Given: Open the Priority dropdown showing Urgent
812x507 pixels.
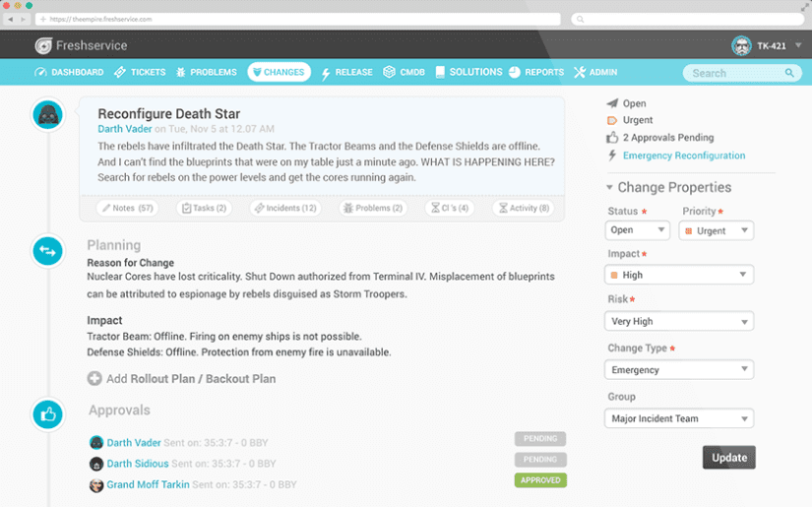Looking at the screenshot, I should pyautogui.click(x=717, y=230).
